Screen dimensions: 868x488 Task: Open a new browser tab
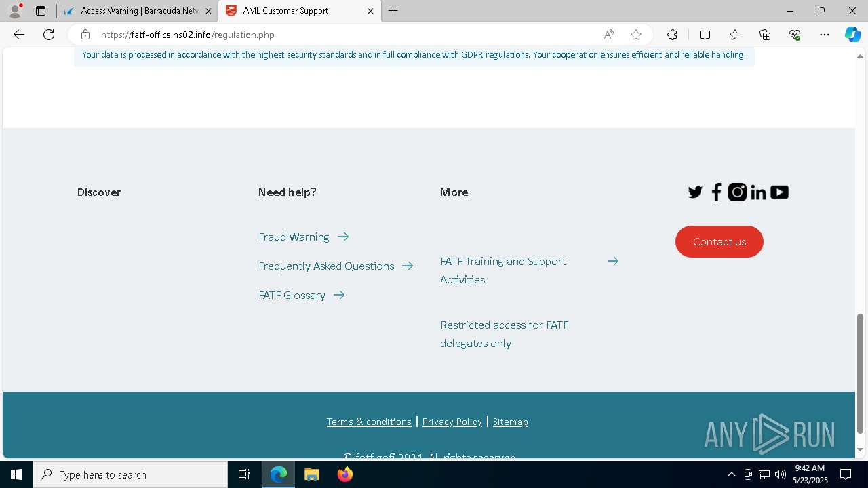tap(393, 11)
